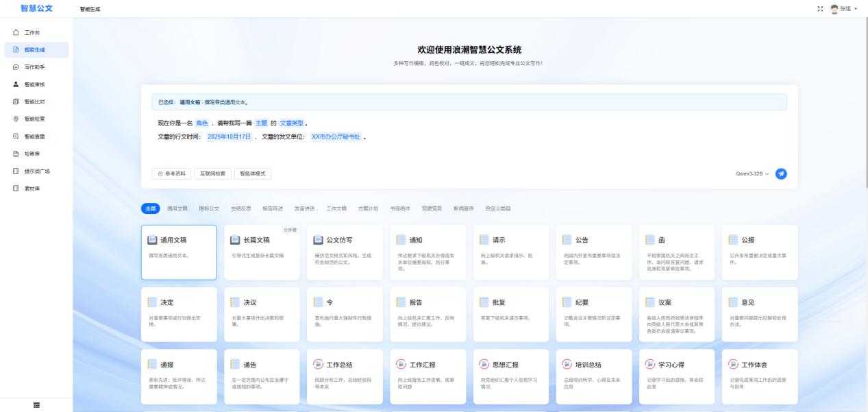The height and width of the screenshot is (412, 868).
Task: Click the 参考资料 button
Action: click(x=171, y=173)
